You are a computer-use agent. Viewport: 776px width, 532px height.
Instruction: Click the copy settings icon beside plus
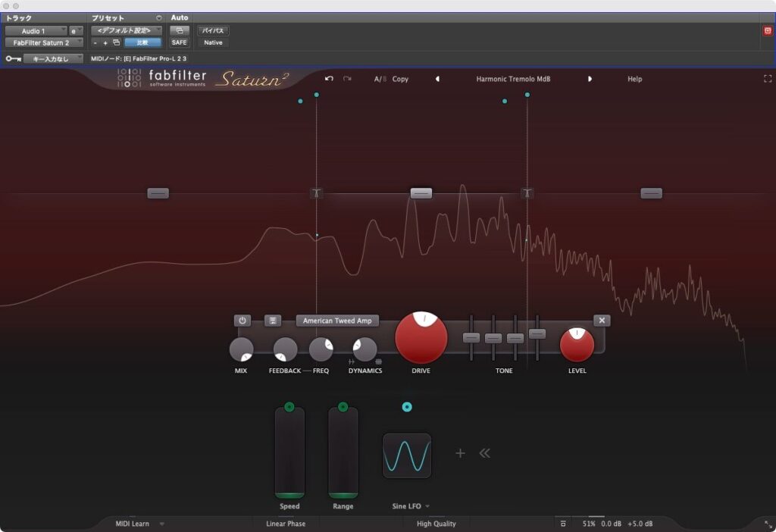pos(116,42)
